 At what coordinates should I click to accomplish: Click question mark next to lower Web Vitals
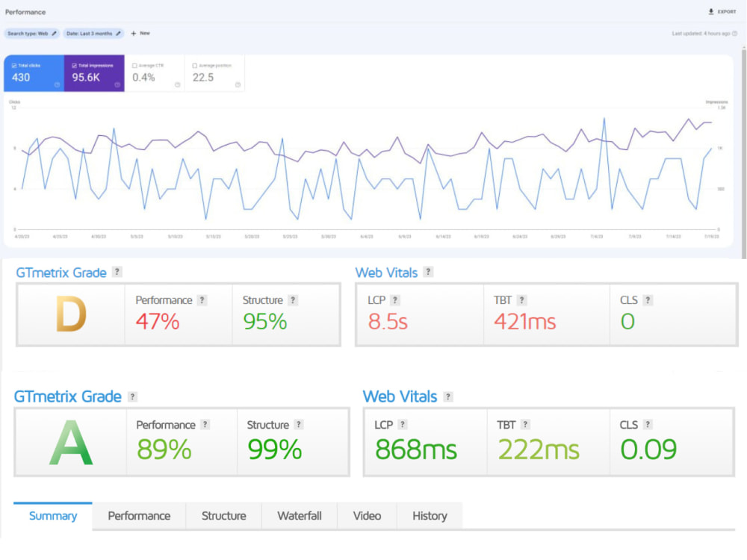pyautogui.click(x=447, y=396)
